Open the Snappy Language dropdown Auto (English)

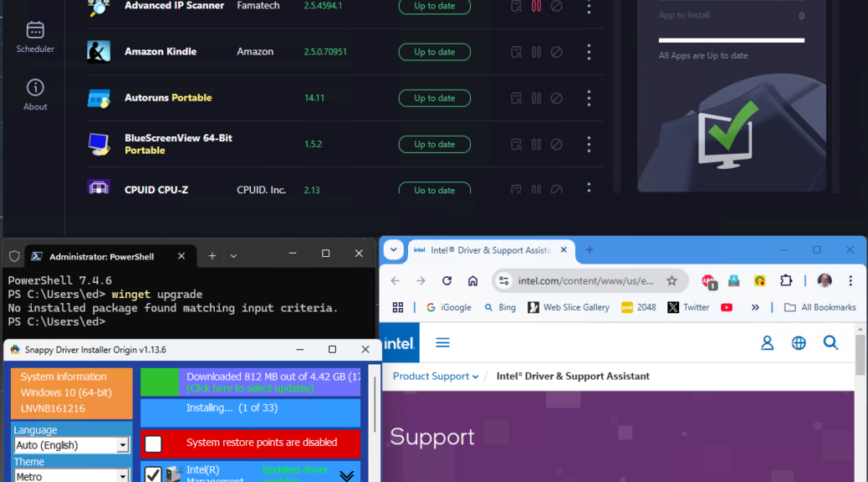click(71, 445)
